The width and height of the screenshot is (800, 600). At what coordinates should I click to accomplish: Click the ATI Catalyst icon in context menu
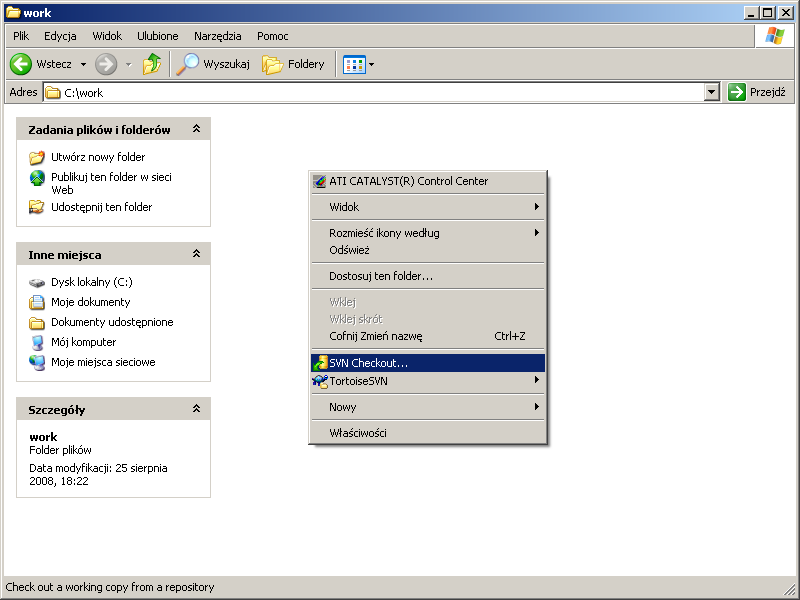tap(319, 181)
